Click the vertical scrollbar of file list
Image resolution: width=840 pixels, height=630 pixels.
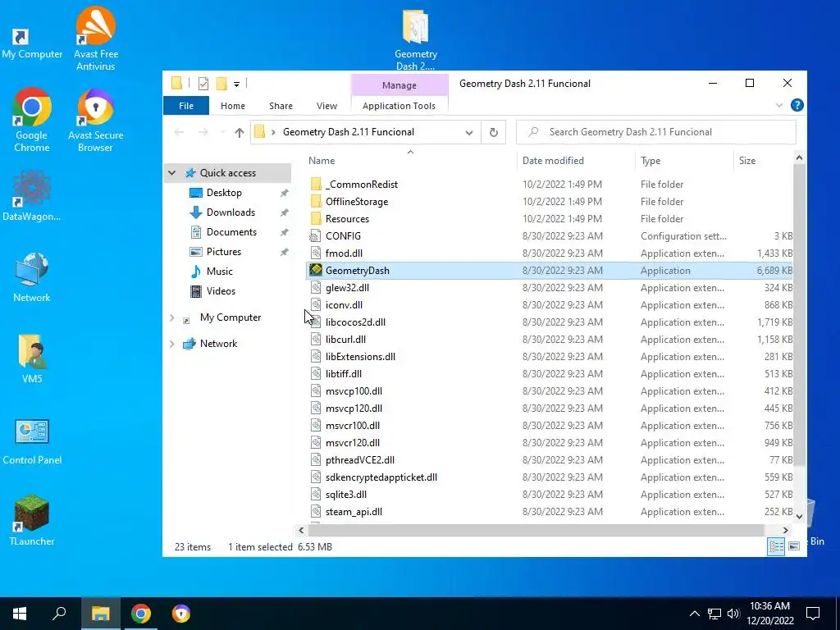click(x=799, y=316)
